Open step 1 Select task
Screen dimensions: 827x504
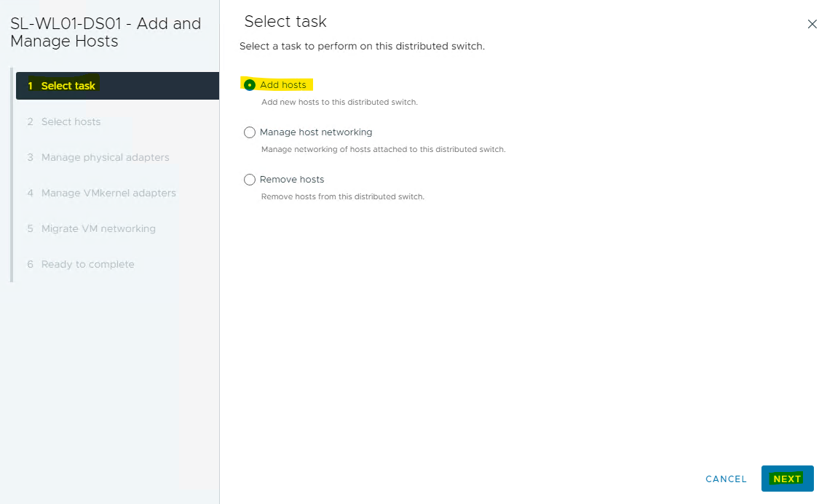point(118,86)
